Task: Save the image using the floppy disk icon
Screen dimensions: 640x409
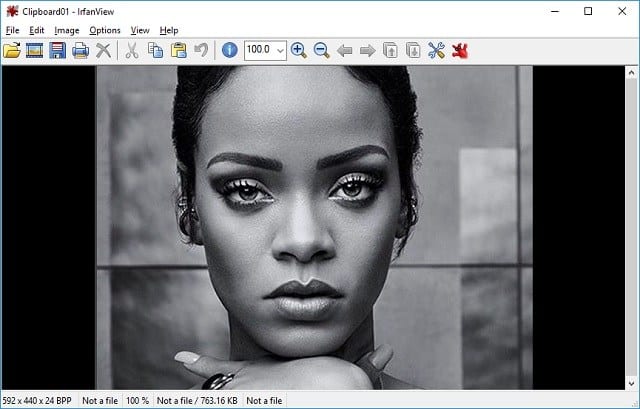Action: click(57, 50)
